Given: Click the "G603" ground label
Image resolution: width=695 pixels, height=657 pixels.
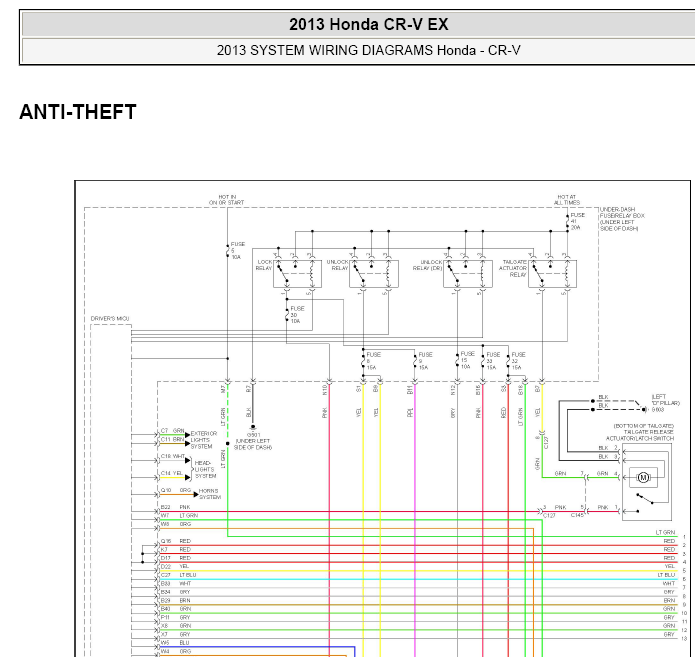Looking at the screenshot, I should point(658,410).
